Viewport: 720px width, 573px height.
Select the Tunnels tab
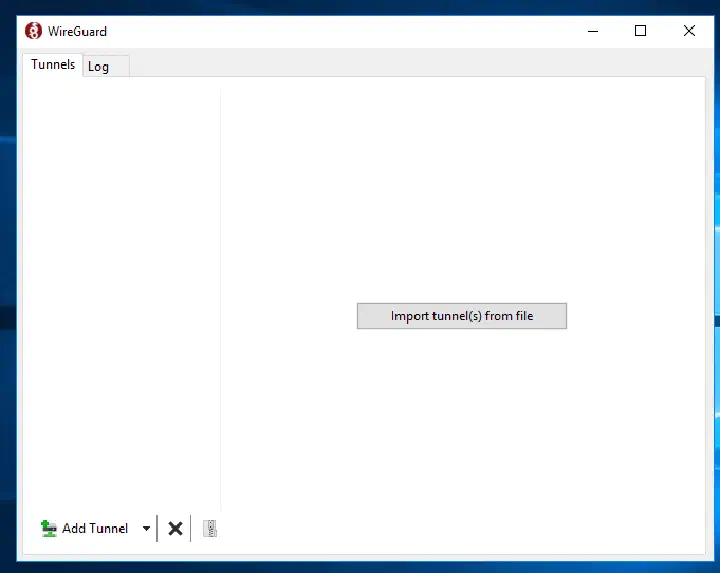point(53,65)
